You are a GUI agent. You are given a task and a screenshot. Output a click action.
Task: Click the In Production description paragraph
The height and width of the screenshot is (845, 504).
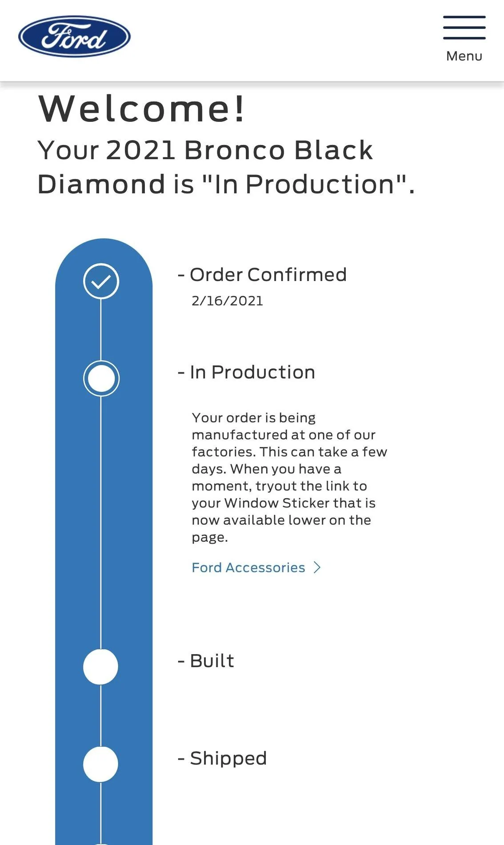289,477
